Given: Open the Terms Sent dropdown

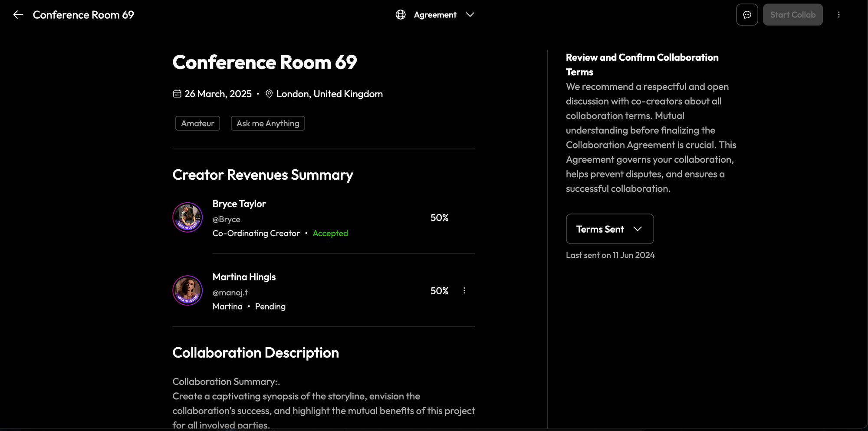Looking at the screenshot, I should click(609, 229).
